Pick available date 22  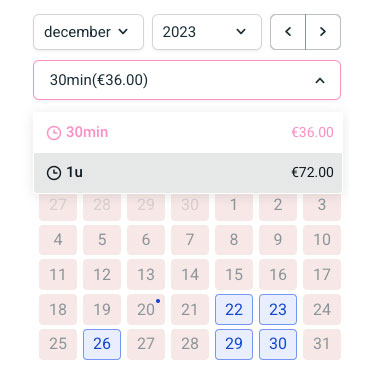234,309
